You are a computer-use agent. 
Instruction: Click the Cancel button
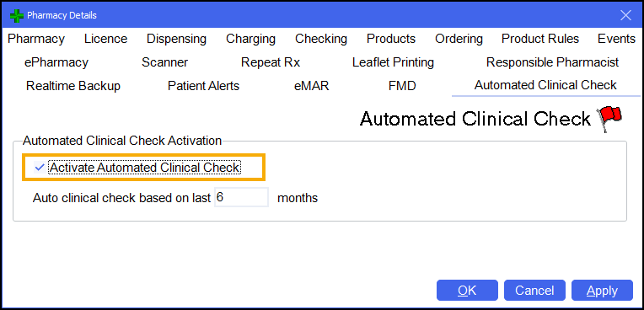(534, 291)
